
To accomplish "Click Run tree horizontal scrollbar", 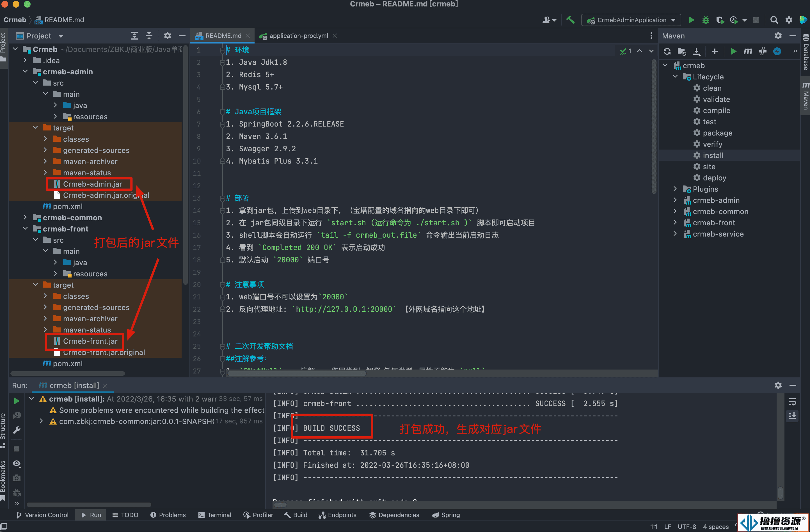I will [x=89, y=505].
